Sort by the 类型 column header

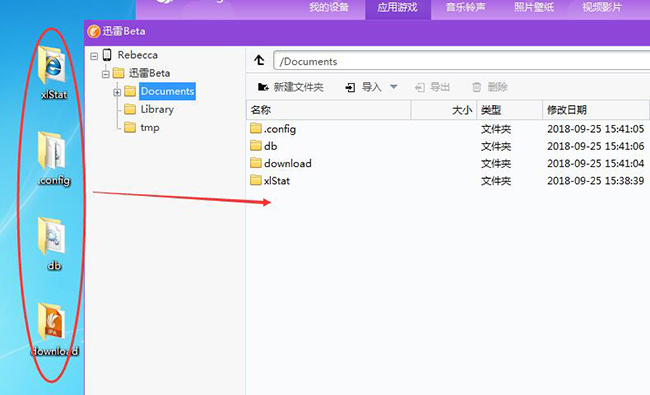pyautogui.click(x=510, y=110)
